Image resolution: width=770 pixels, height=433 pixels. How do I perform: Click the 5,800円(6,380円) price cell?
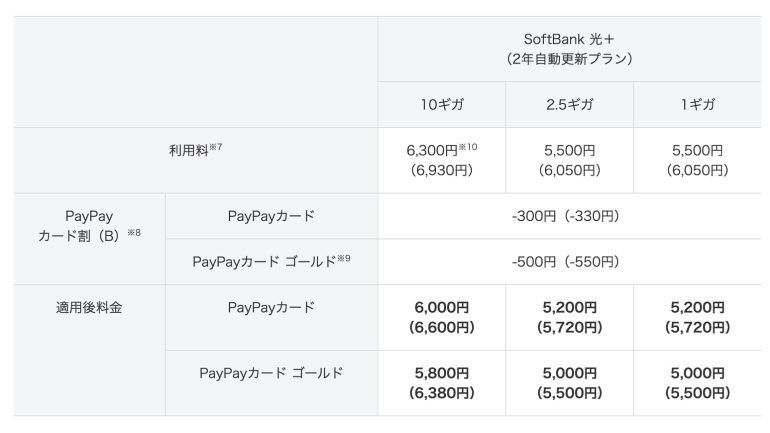click(441, 383)
